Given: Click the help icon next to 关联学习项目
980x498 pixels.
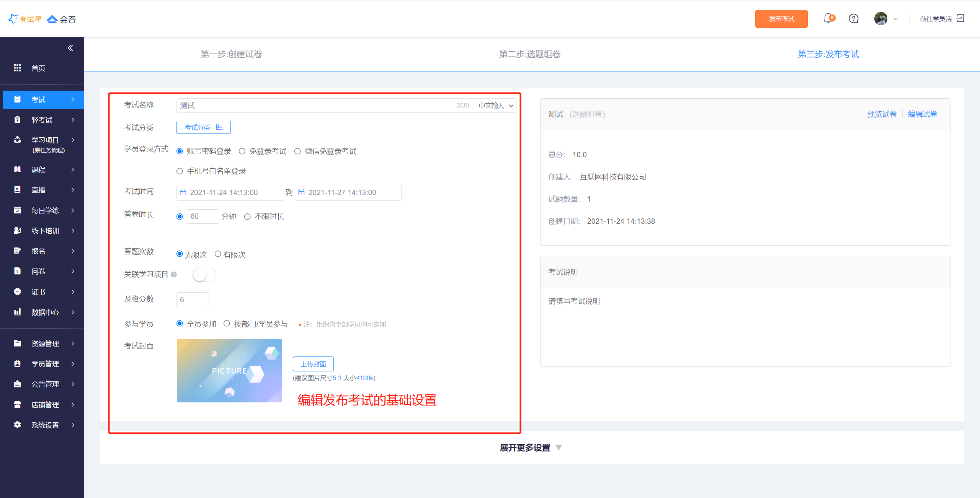Looking at the screenshot, I should point(174,275).
